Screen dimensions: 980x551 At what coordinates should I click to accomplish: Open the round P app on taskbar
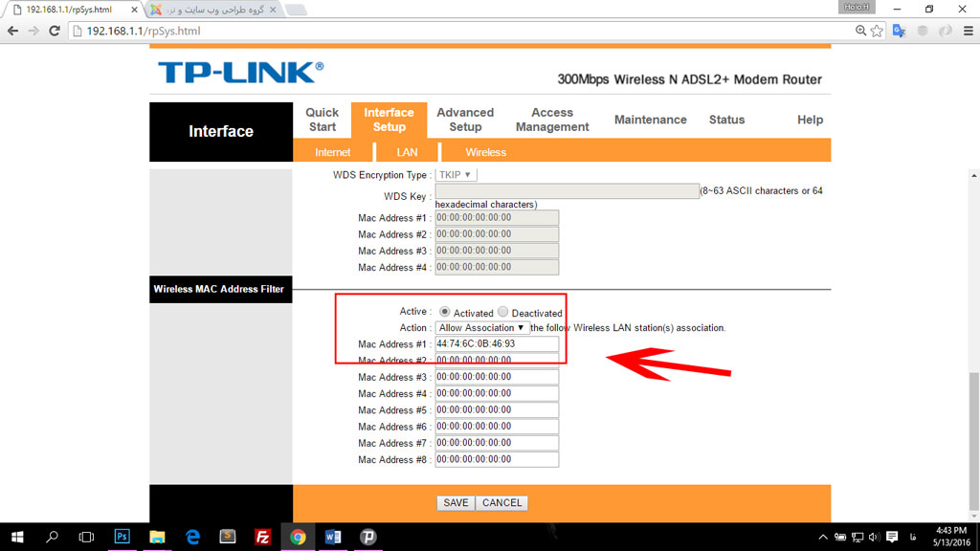pyautogui.click(x=368, y=537)
